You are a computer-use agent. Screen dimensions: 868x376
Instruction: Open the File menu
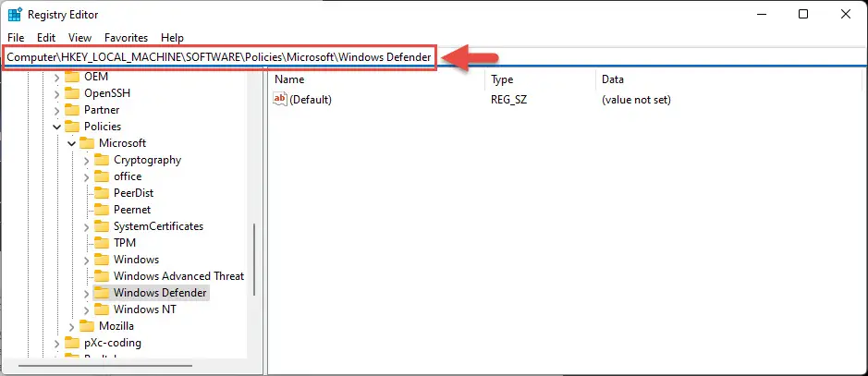click(16, 38)
